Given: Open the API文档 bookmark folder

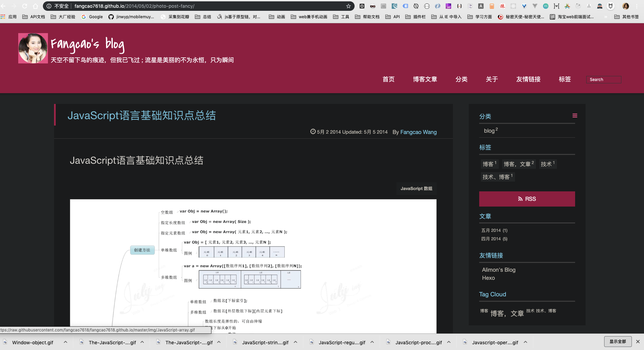Looking at the screenshot, I should coord(34,17).
